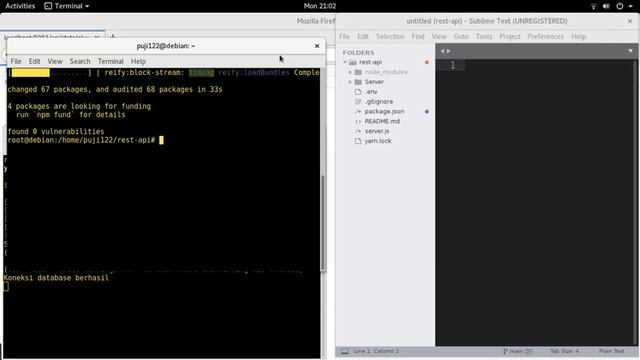This screenshot has width=640, height=360.
Task: Open Sublime Text Selection menu
Action: pos(390,36)
